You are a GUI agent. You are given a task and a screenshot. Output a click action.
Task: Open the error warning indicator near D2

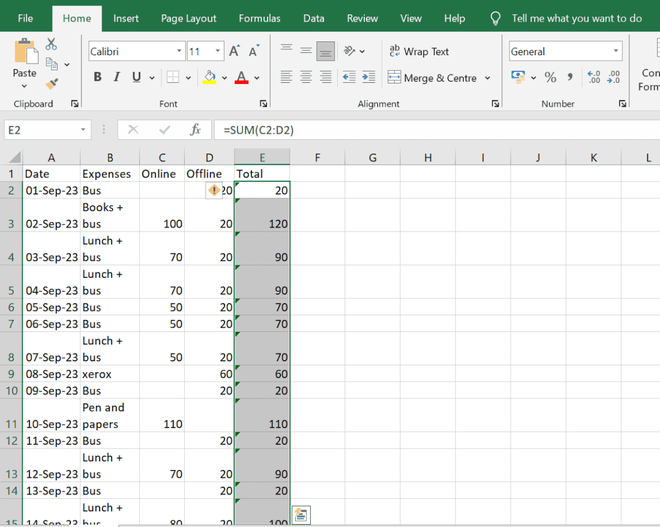[x=214, y=190]
